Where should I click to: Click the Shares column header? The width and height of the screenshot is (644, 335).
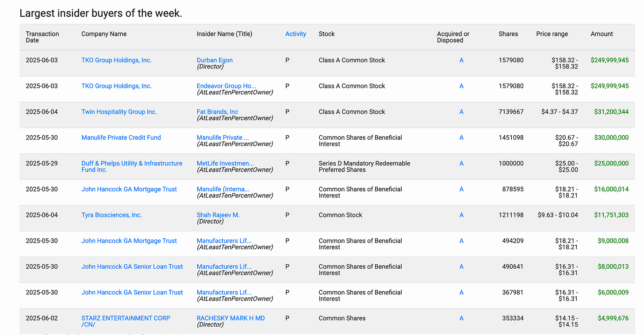[508, 34]
